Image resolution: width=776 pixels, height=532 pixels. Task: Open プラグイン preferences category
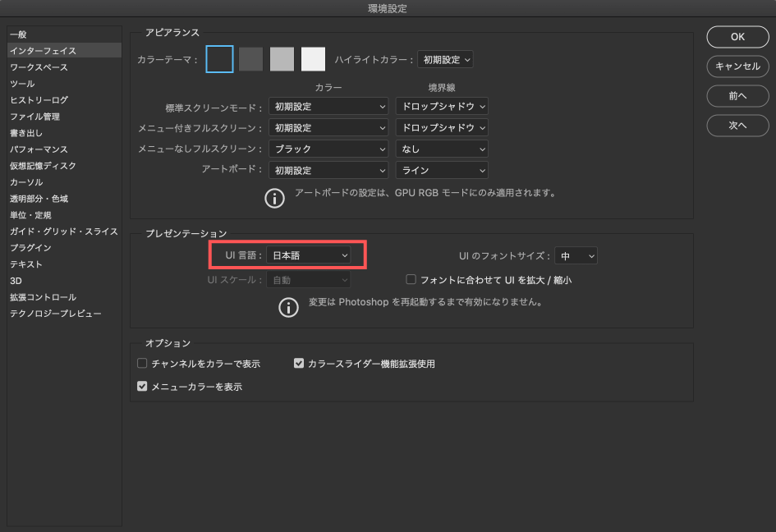[64, 247]
